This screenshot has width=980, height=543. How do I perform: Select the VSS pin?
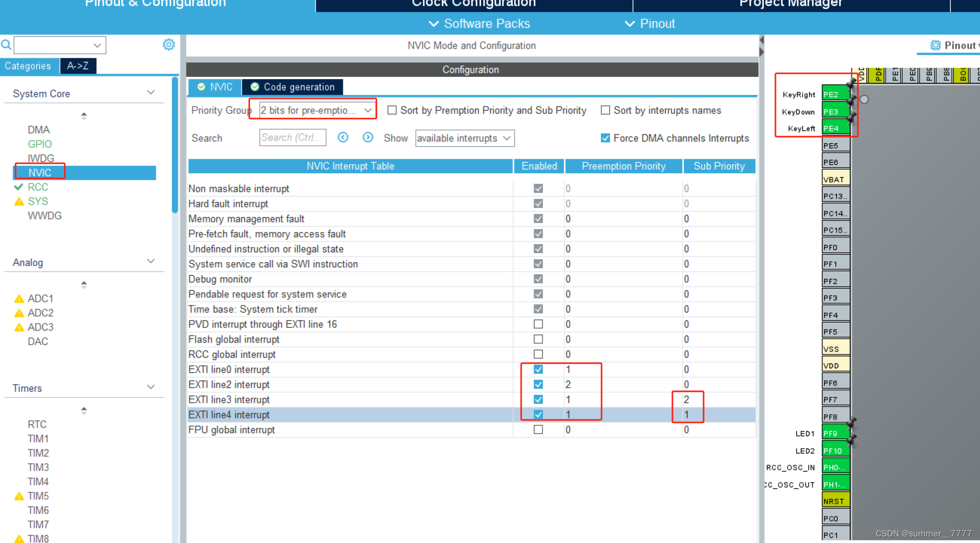[x=836, y=349]
